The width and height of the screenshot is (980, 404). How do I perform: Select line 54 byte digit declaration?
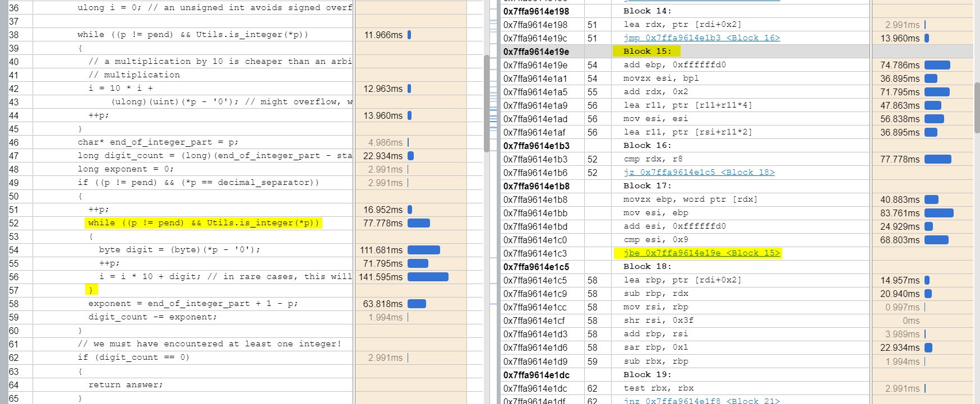coord(179,250)
